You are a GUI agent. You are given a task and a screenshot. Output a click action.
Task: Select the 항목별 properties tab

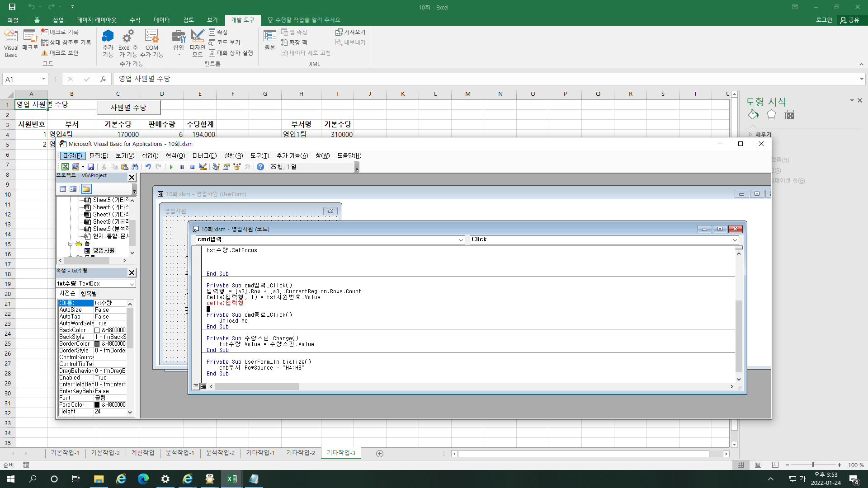89,293
